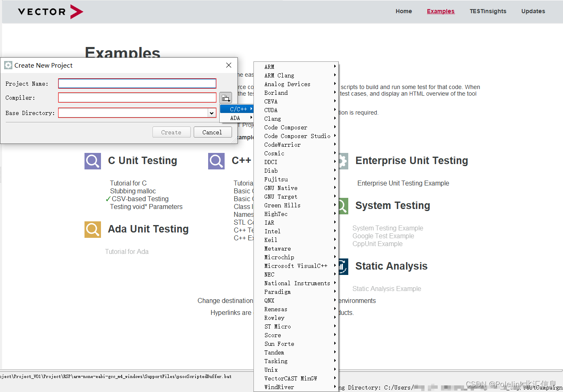Open the Code Composer Studio submenu
The height and width of the screenshot is (392, 563).
(x=296, y=136)
